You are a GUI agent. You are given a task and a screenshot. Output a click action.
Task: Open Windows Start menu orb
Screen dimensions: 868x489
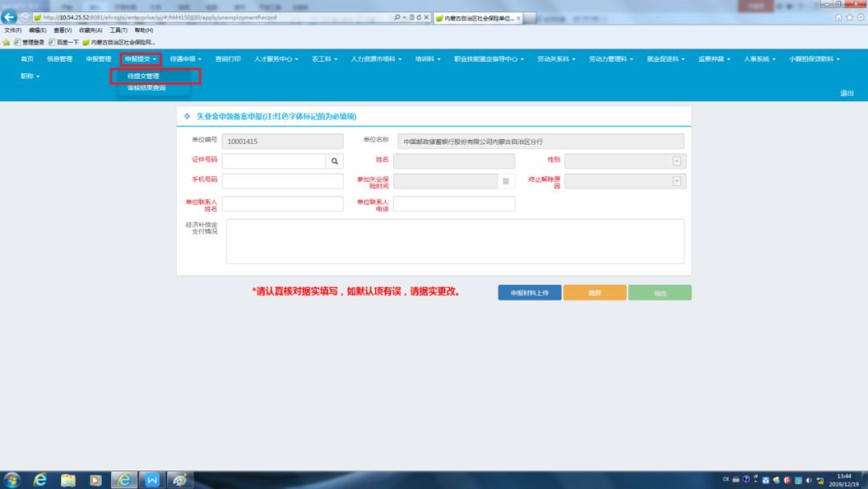13,479
